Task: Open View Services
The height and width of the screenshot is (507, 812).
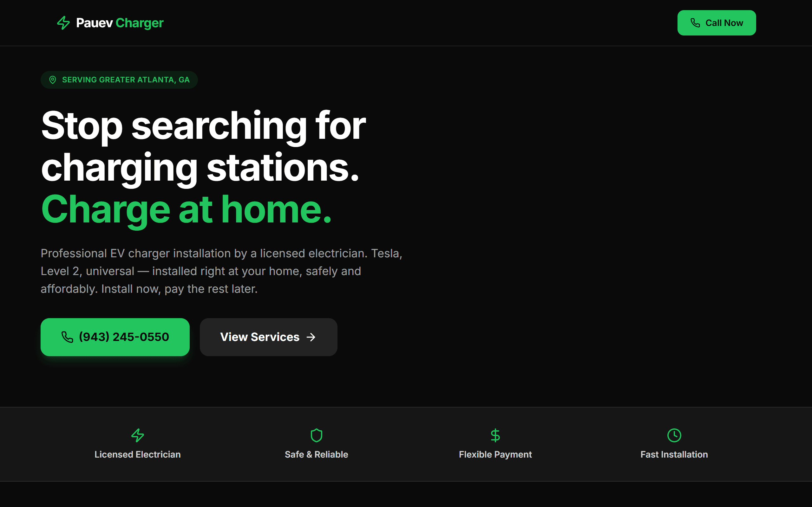Action: coord(268,337)
